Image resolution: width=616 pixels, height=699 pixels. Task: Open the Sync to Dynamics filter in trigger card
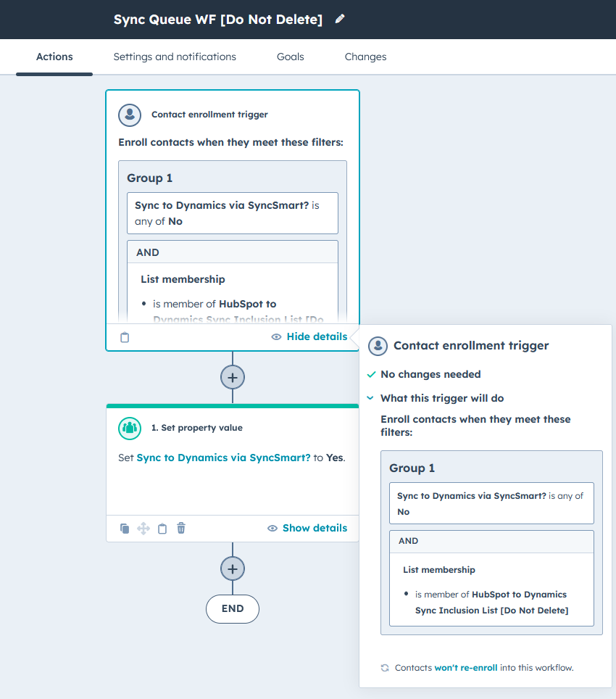233,213
